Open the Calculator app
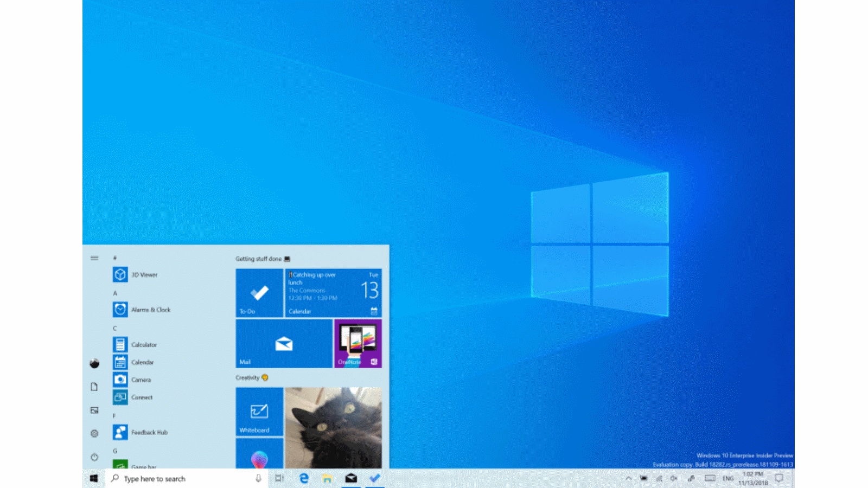This screenshot has height=488, width=868. tap(144, 344)
